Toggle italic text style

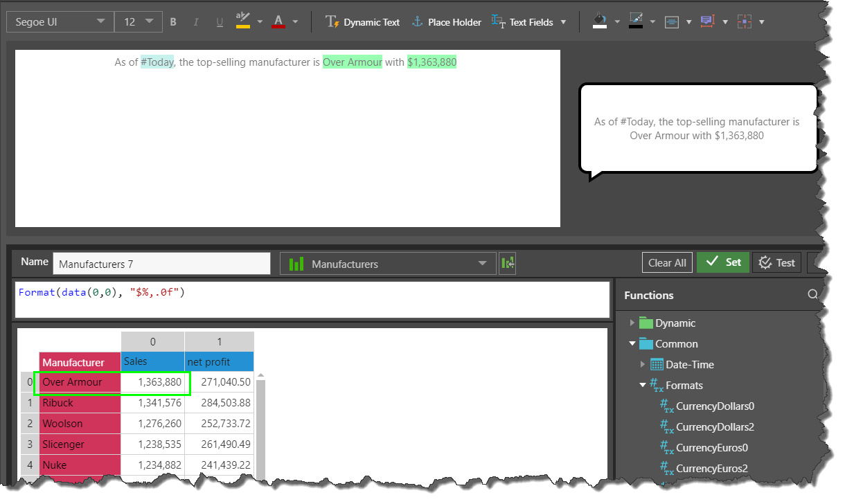196,22
